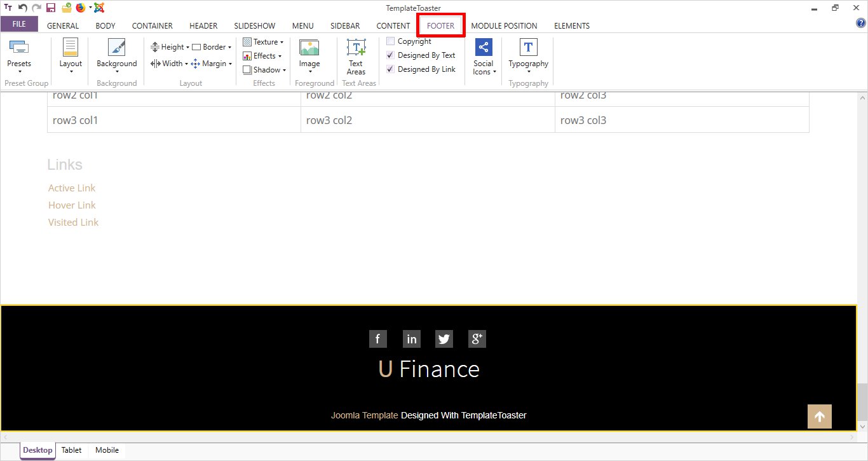Open the FILE menu
The width and height of the screenshot is (868, 461).
(x=19, y=24)
